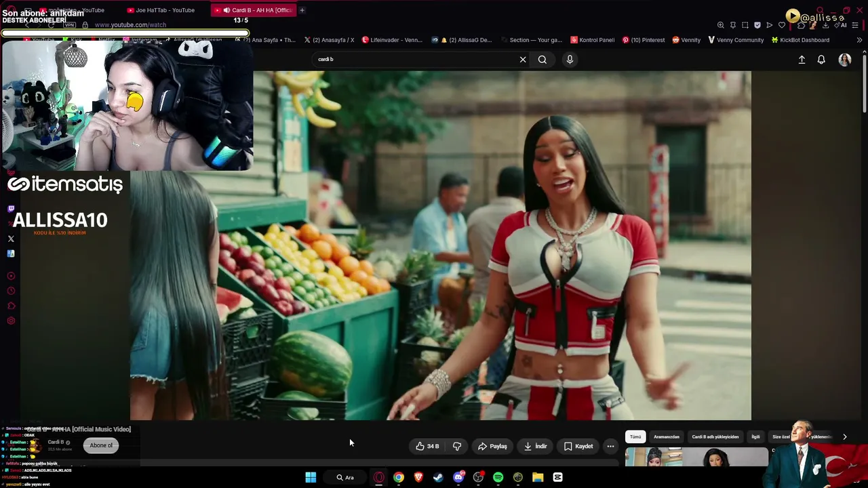
Task: Open the history clock icon in sidebar
Action: tap(11, 291)
